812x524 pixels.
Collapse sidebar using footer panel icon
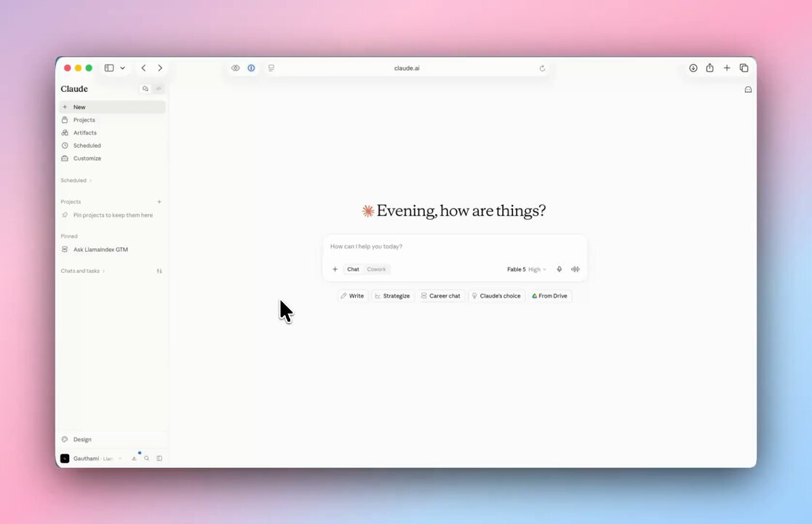coord(159,458)
